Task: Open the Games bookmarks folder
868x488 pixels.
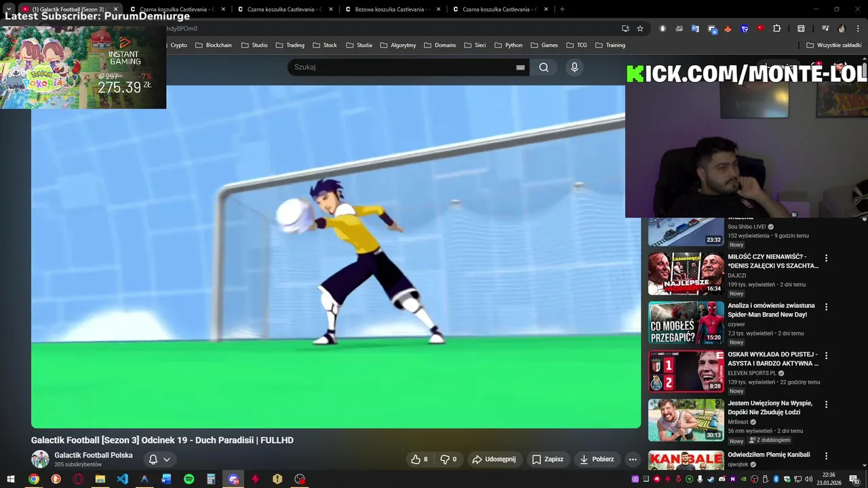Action: tap(545, 45)
